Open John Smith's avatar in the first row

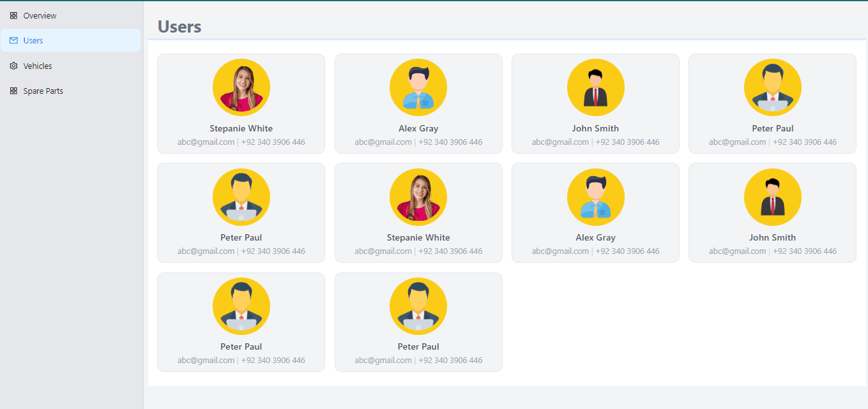tap(595, 87)
